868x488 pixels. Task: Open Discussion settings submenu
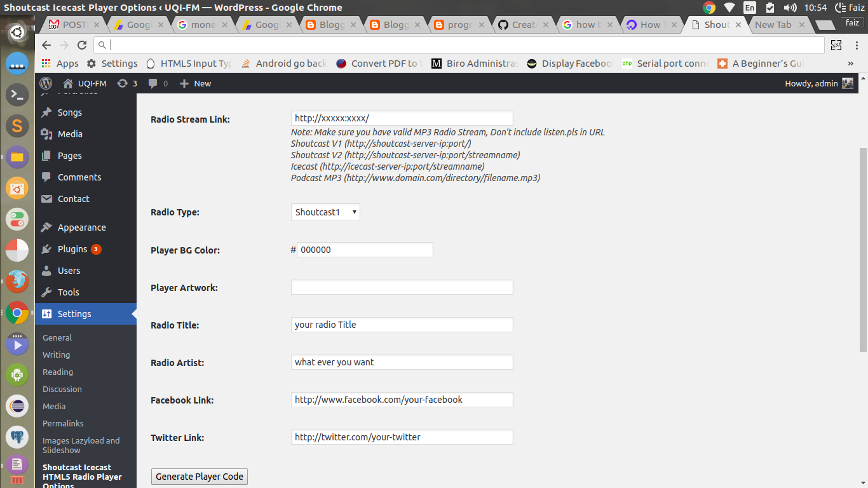(62, 389)
